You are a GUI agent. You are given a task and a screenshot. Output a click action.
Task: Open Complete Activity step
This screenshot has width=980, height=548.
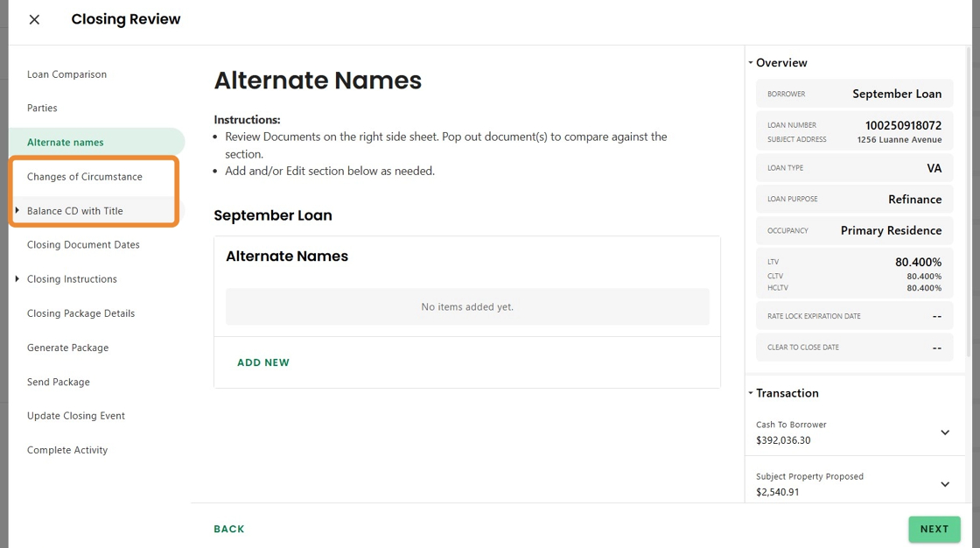tap(67, 450)
